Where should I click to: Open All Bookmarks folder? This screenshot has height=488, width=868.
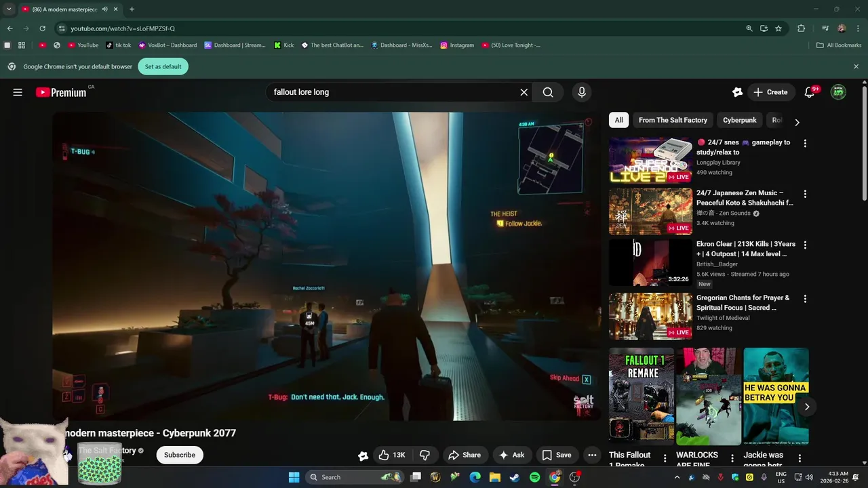[x=839, y=45]
